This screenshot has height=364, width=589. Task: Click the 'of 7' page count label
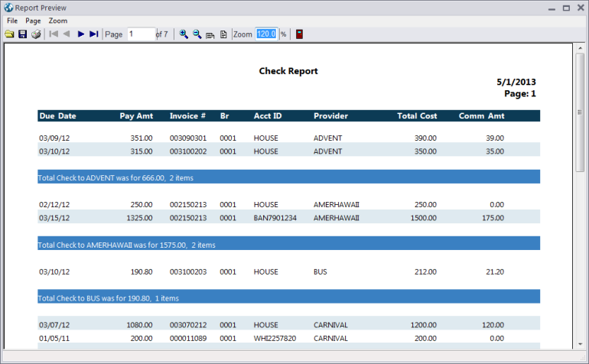[x=162, y=34]
